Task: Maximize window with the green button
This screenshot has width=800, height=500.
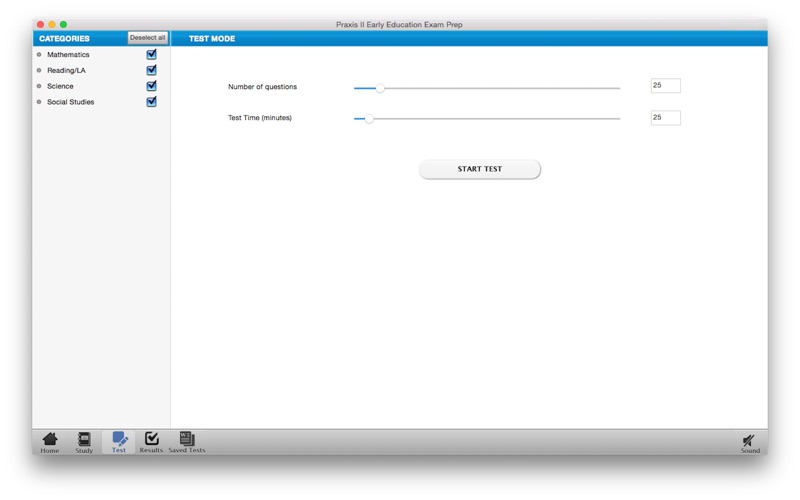Action: click(63, 24)
